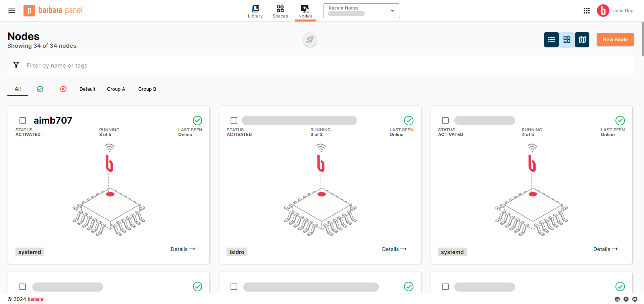Tick the checkbox on the isidro-tagged node card

[x=234, y=120]
